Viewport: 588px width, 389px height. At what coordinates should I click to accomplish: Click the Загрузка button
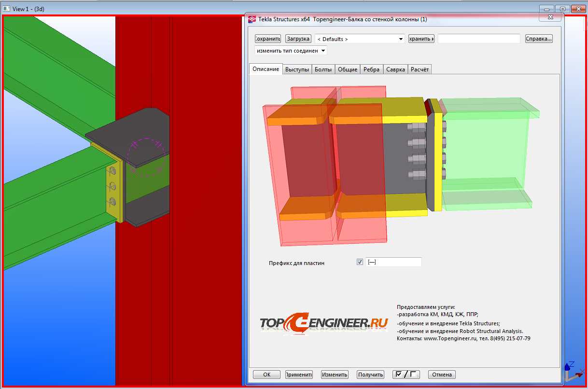coord(298,39)
